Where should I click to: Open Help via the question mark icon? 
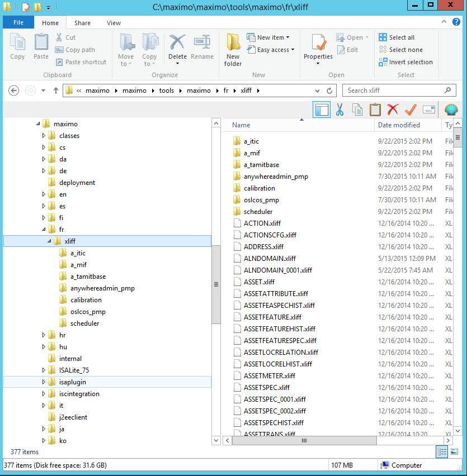pyautogui.click(x=456, y=22)
